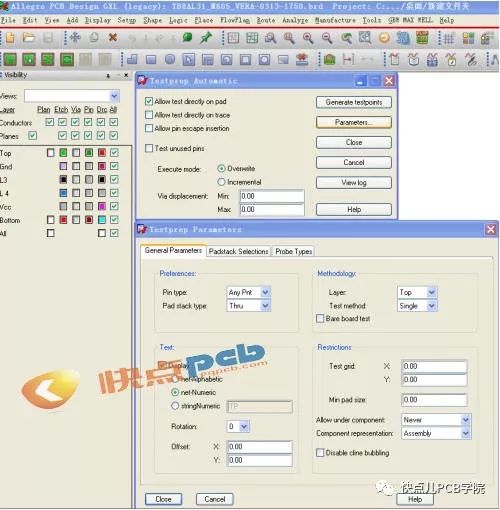Click the Grid toggle toolbar icon
The width and height of the screenshot is (500, 510).
coord(448,39)
